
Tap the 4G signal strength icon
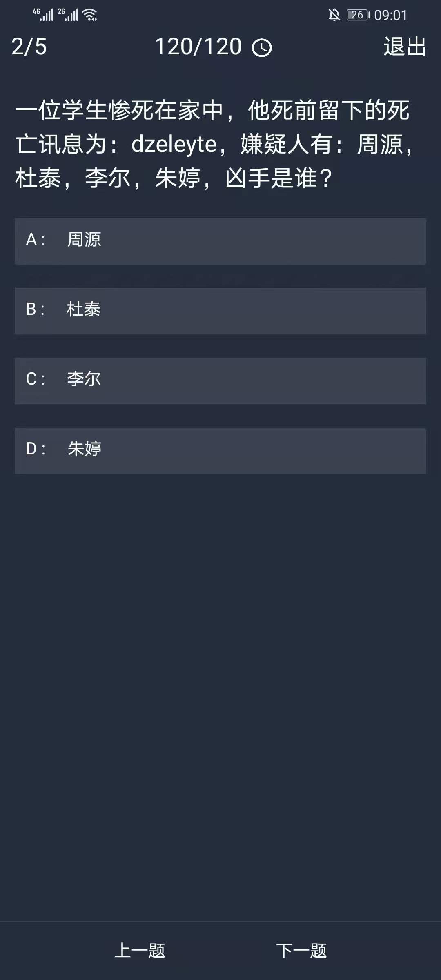pos(43,15)
